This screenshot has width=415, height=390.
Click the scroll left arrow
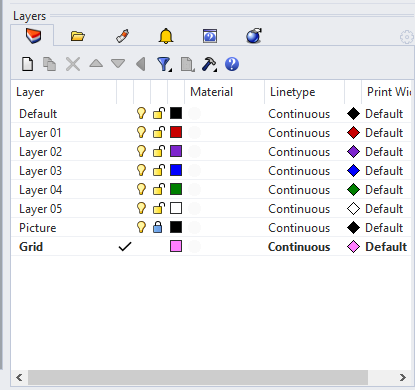[x=19, y=377]
